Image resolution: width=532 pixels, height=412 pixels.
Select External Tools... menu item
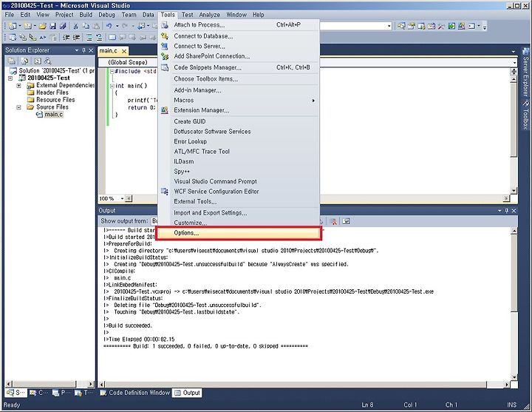pos(239,201)
